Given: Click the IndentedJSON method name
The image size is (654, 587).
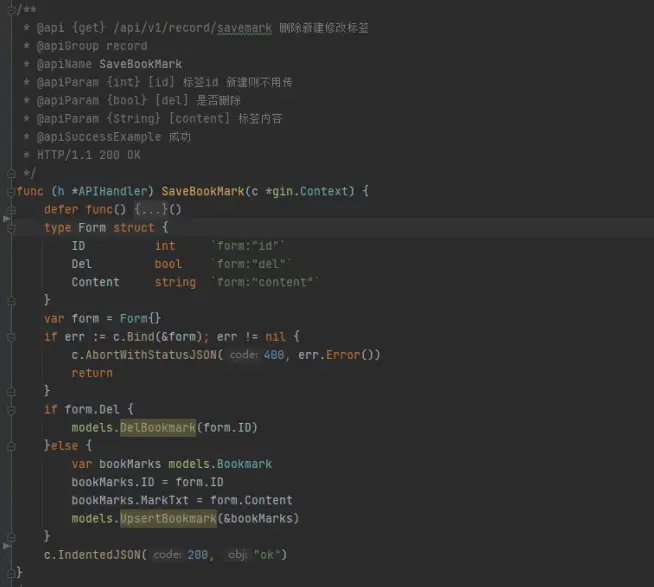Looking at the screenshot, I should click(101, 555).
